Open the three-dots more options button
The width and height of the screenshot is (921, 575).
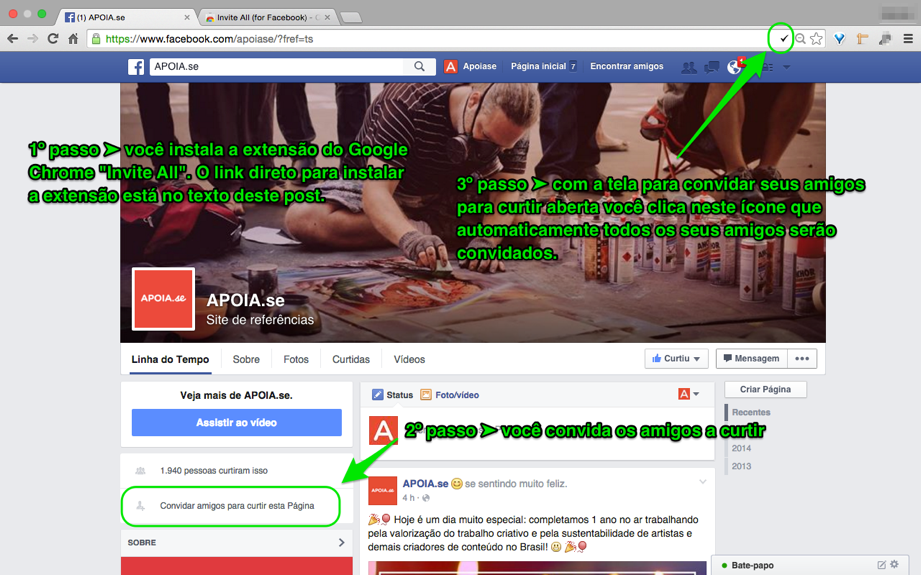click(802, 358)
